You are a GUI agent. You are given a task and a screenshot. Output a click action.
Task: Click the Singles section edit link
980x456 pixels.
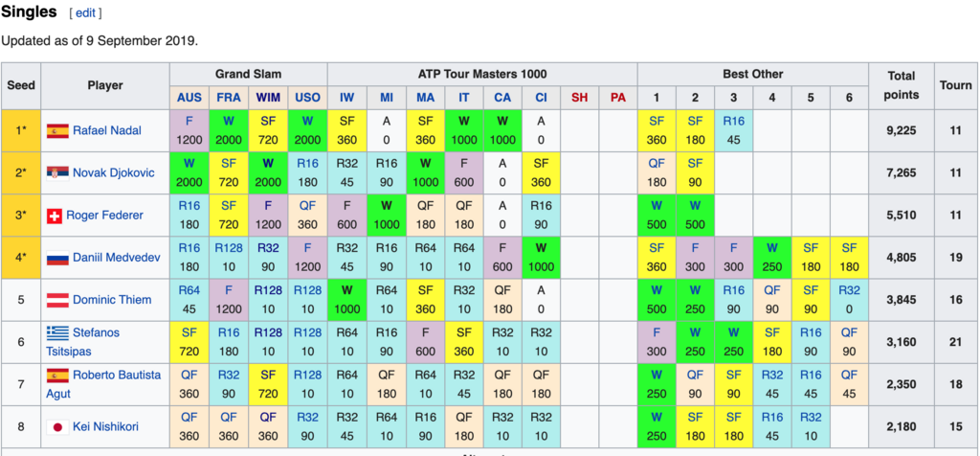click(x=85, y=12)
